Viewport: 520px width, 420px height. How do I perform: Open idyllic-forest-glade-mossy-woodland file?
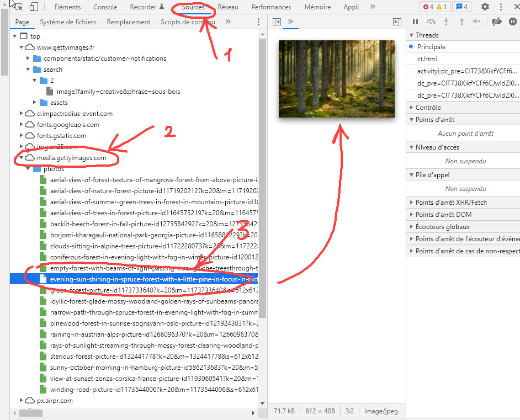pyautogui.click(x=154, y=301)
